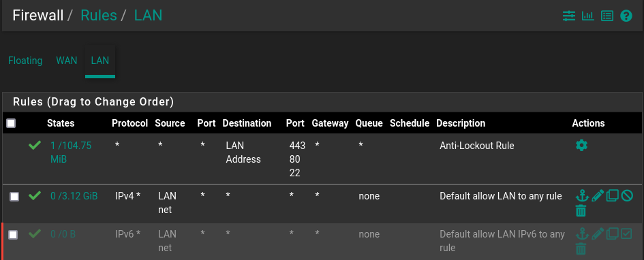Copy the IPv4 default allow LAN rule
This screenshot has width=644, height=260.
pyautogui.click(x=612, y=195)
